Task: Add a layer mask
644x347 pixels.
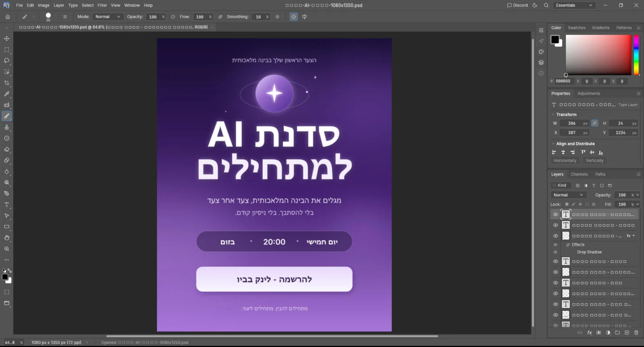Action: (x=599, y=332)
